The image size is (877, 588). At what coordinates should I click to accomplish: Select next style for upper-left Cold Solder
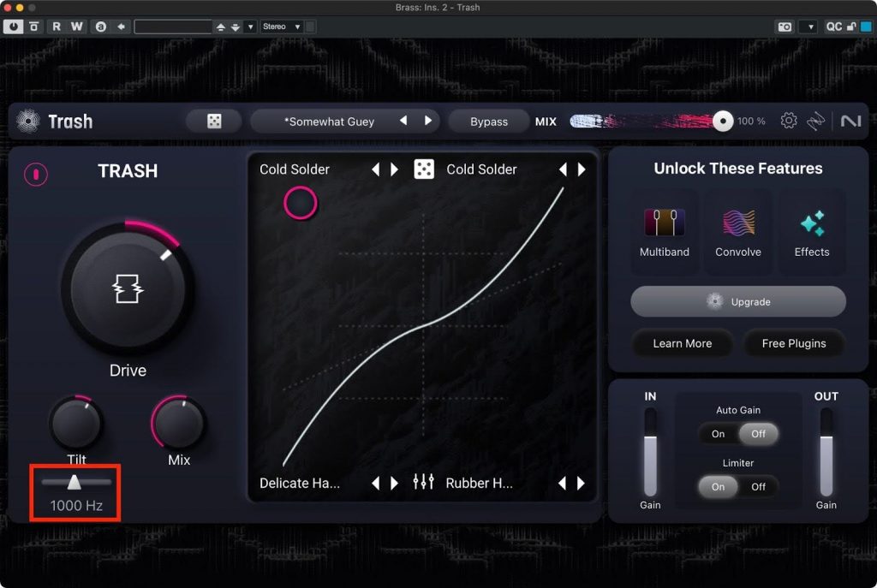(394, 169)
